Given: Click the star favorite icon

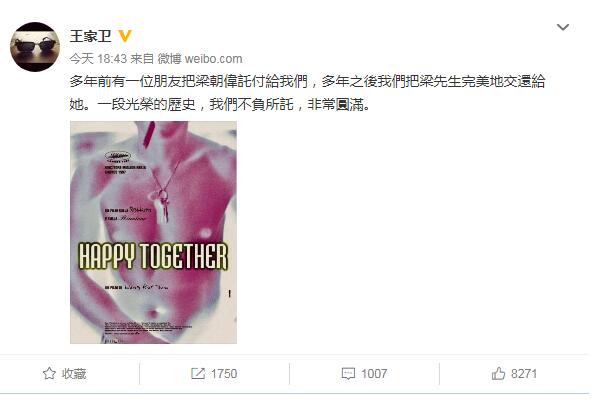Looking at the screenshot, I should (49, 373).
